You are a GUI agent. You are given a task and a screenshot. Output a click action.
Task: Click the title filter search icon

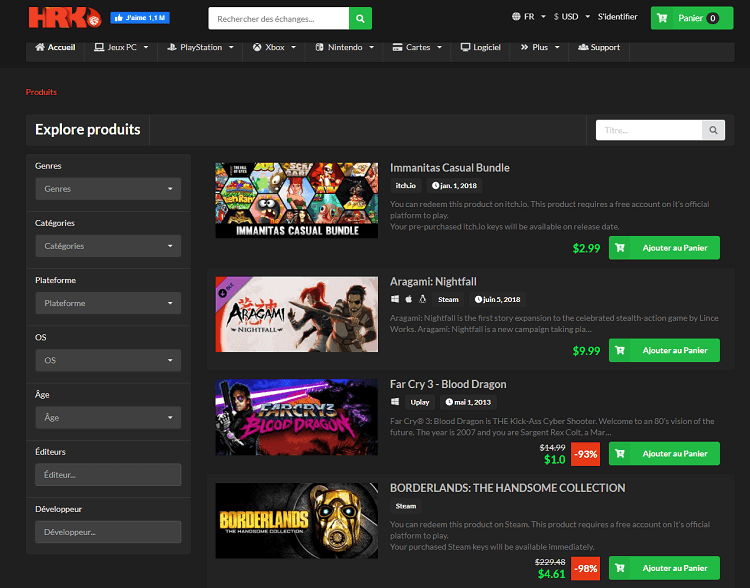712,130
